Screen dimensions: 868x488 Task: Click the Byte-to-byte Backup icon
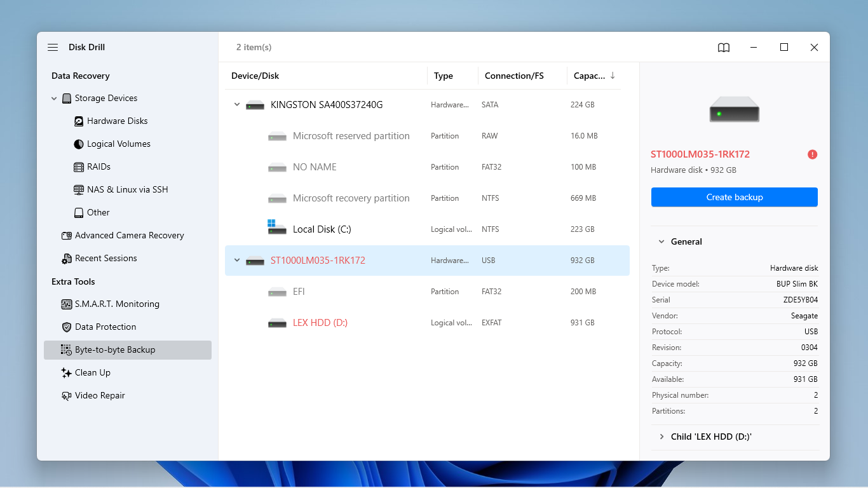click(67, 350)
